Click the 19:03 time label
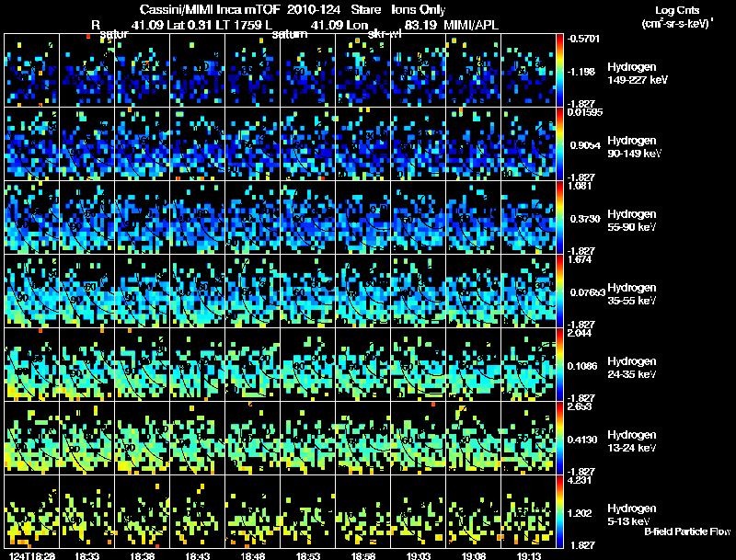736x560 pixels. coord(419,555)
